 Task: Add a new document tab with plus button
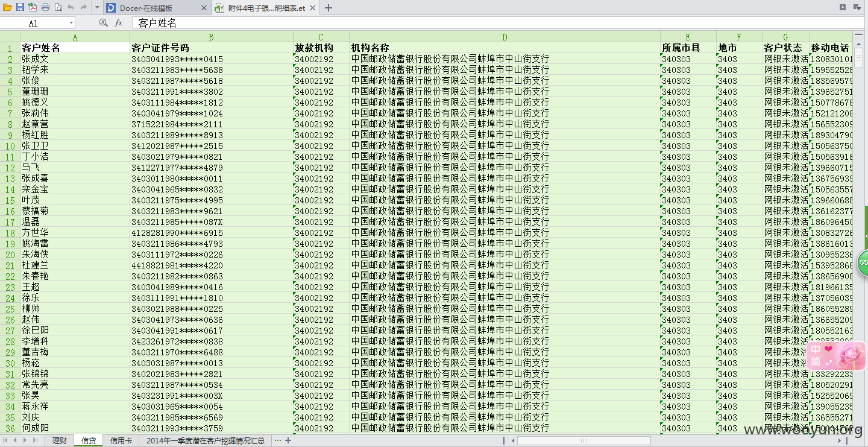[x=329, y=8]
